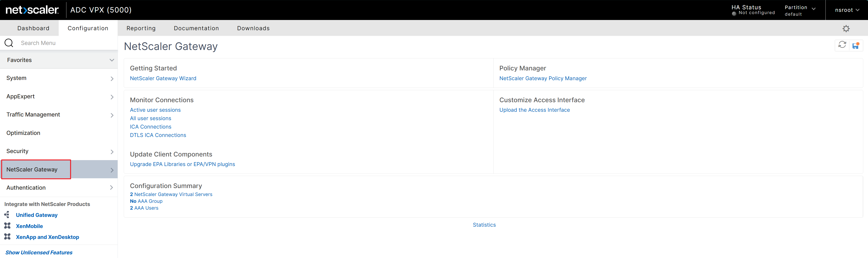
Task: Select Security in the sidebar
Action: (x=17, y=151)
